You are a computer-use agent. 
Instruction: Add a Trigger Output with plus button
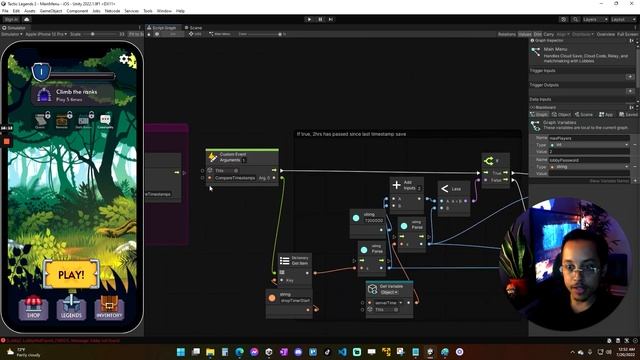click(630, 91)
